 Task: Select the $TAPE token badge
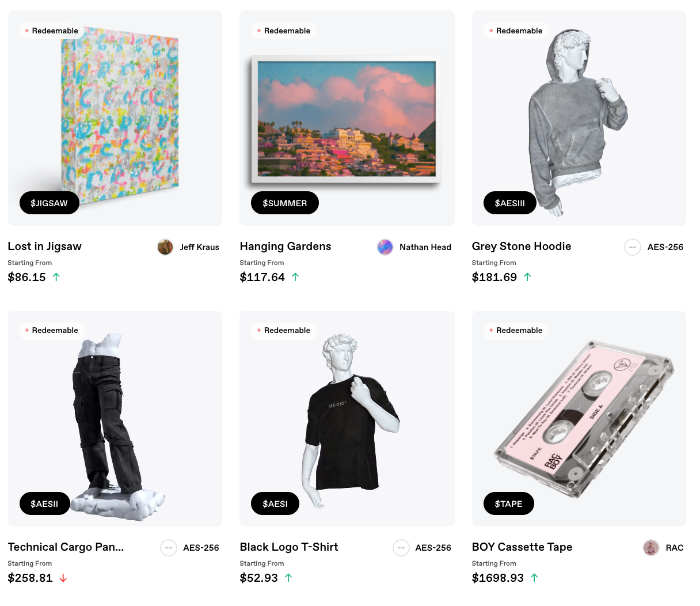pyautogui.click(x=509, y=503)
